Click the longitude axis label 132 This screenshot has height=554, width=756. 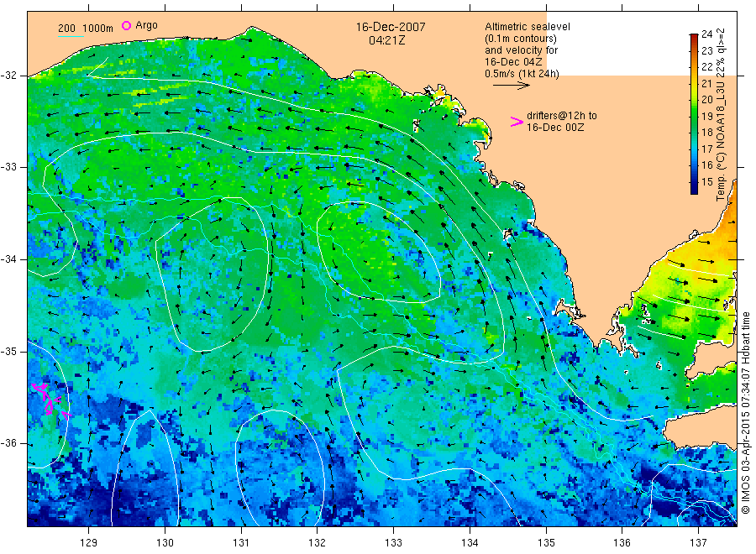coord(318,543)
